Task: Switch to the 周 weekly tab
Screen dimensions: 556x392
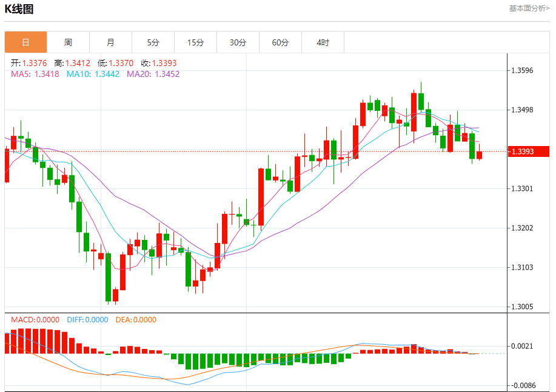Action: [68, 42]
